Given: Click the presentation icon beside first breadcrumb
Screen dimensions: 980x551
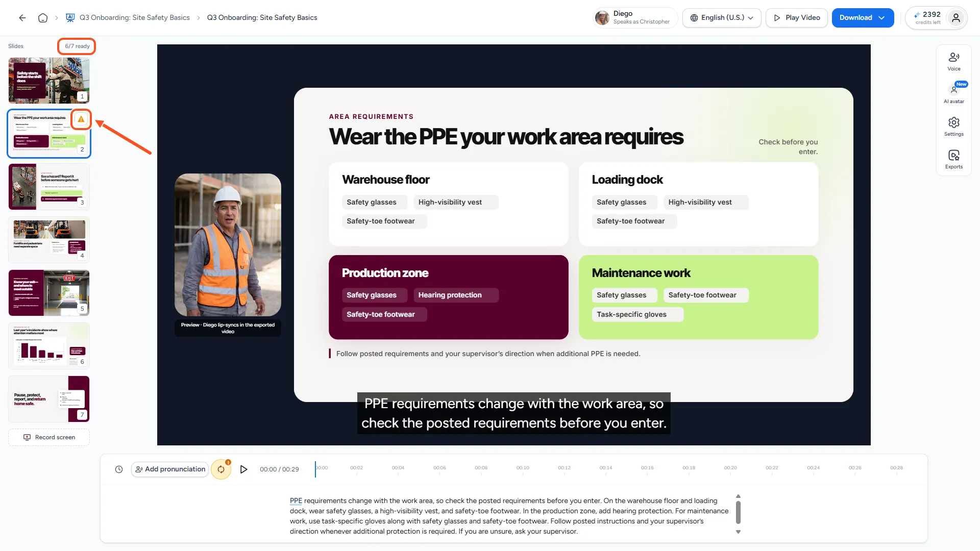Looking at the screenshot, I should tap(70, 18).
